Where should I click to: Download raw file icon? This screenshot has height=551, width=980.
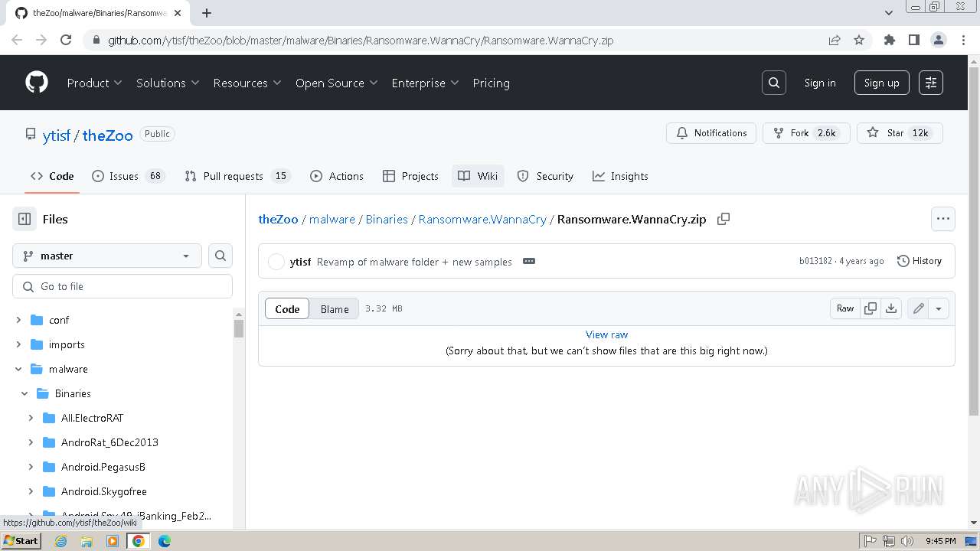891,308
